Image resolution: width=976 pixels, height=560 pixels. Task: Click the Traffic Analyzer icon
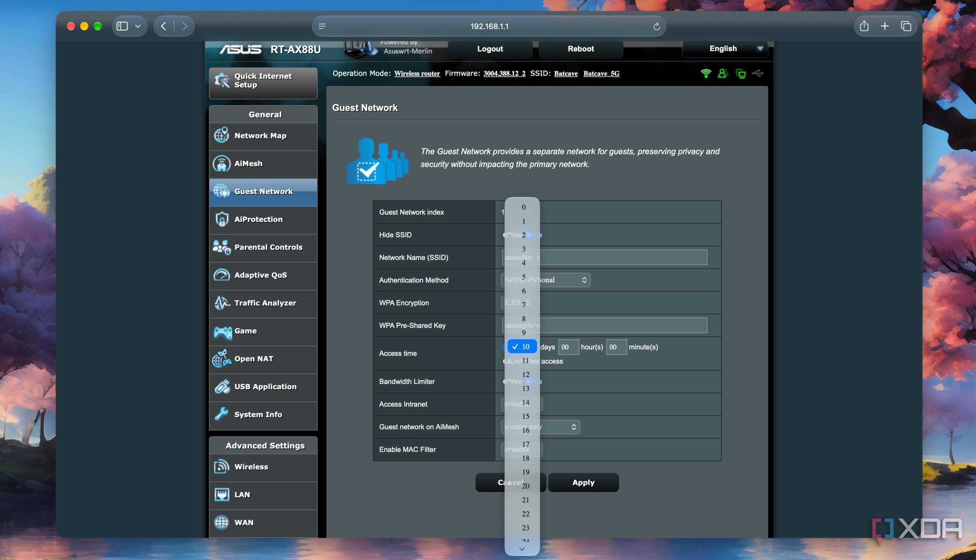tap(221, 303)
